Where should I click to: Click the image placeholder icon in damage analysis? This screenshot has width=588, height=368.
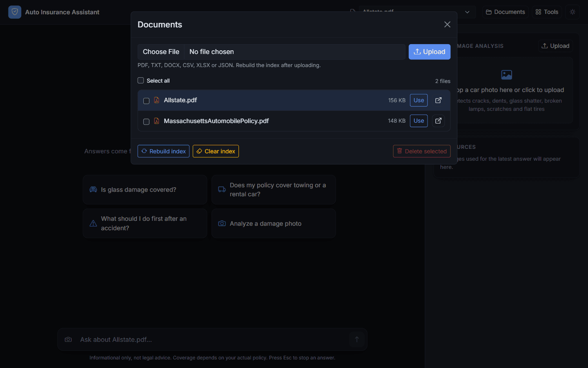[x=506, y=75]
